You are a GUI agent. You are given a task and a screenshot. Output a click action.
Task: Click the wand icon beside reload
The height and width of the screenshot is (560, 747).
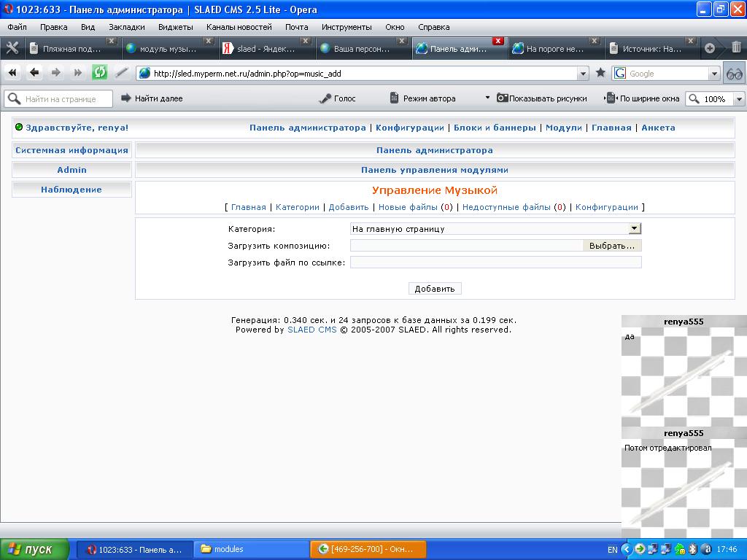click(x=122, y=72)
